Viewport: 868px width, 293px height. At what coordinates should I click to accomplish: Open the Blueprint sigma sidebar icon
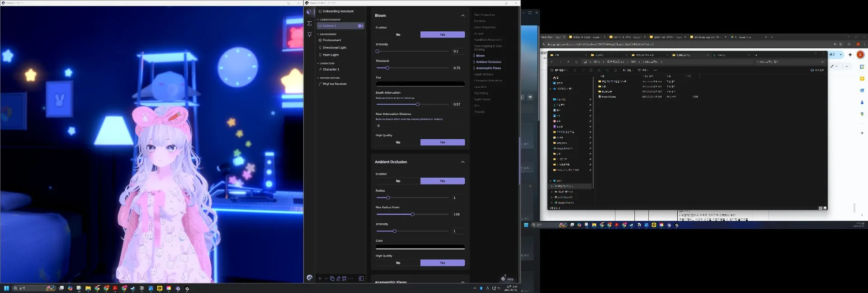[x=309, y=23]
